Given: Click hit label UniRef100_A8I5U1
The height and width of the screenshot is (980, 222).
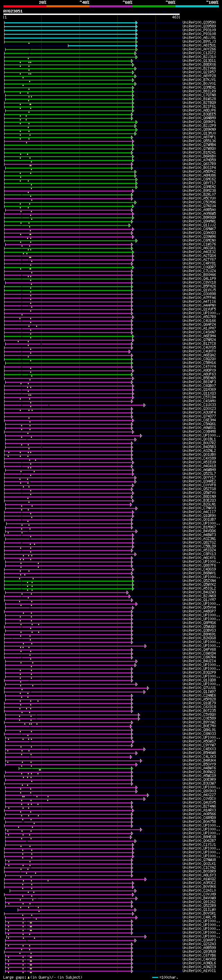Looking at the screenshot, I should click(x=199, y=45).
